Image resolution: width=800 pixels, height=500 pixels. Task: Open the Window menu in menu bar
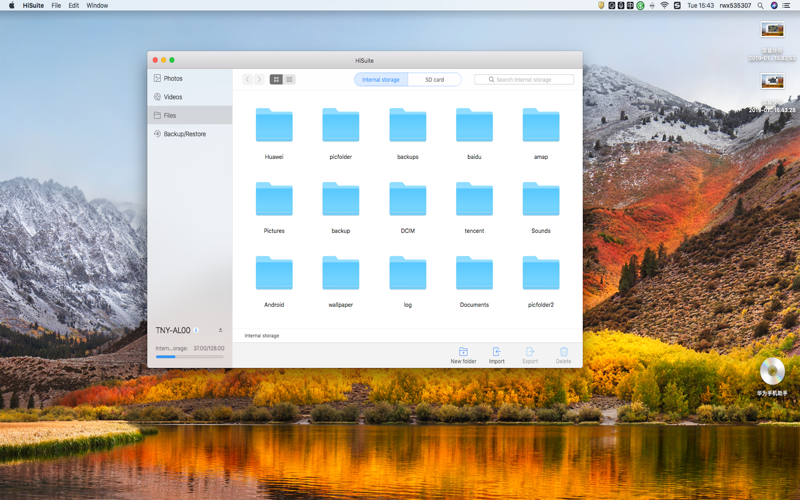97,6
